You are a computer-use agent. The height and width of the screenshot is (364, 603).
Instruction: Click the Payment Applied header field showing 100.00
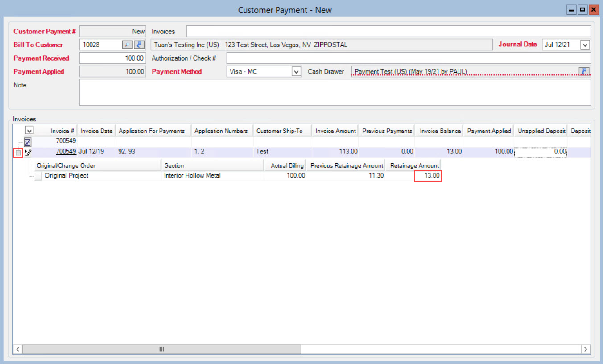coord(112,71)
